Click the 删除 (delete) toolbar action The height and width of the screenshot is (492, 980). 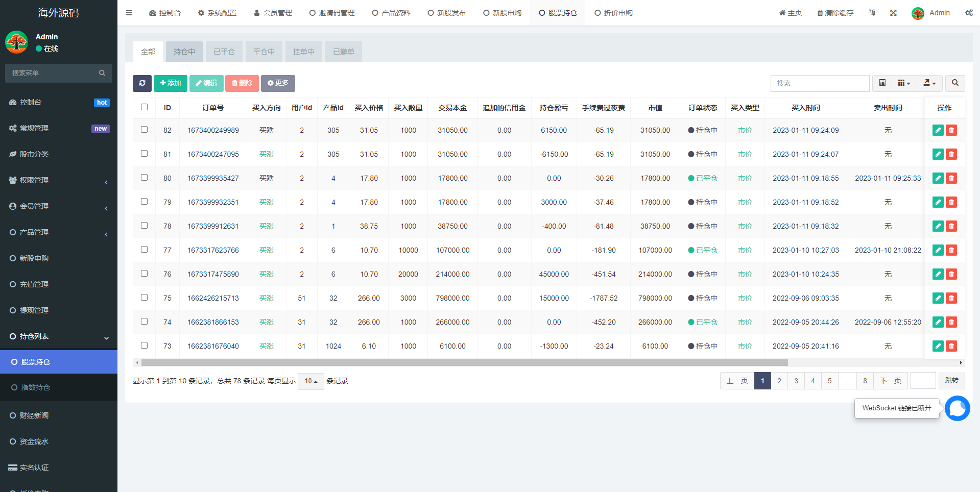click(242, 83)
